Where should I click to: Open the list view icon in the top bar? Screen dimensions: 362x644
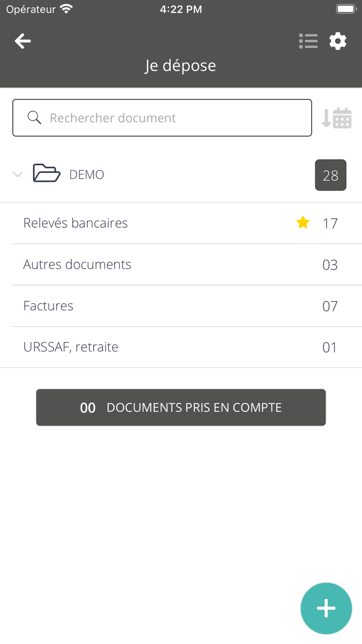pyautogui.click(x=308, y=41)
